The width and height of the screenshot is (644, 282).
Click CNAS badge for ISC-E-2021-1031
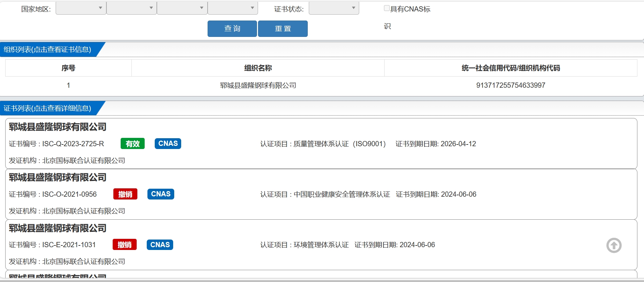(x=160, y=245)
